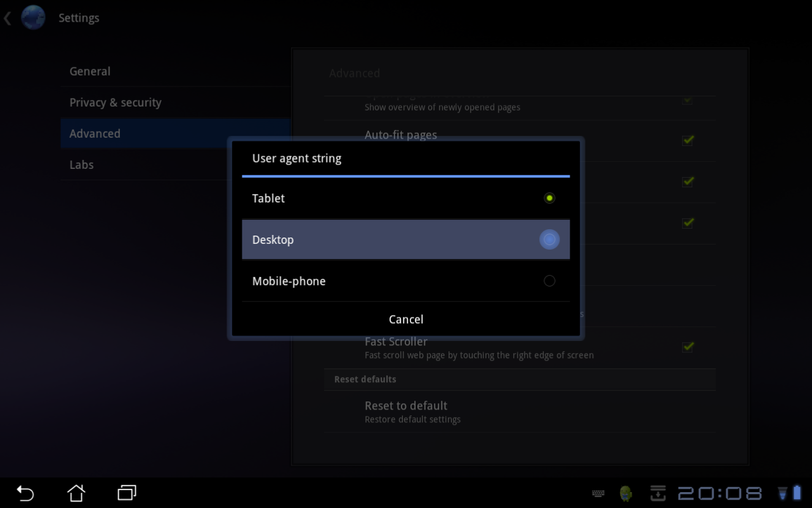Cancel the User agent string dialog
Image resolution: width=812 pixels, height=508 pixels.
point(406,319)
